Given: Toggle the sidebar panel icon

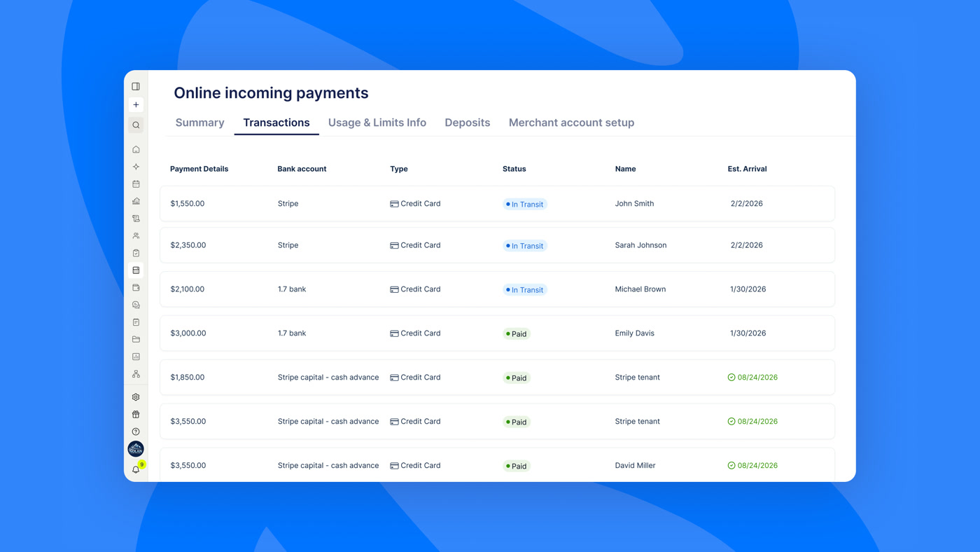Looking at the screenshot, I should click(136, 86).
